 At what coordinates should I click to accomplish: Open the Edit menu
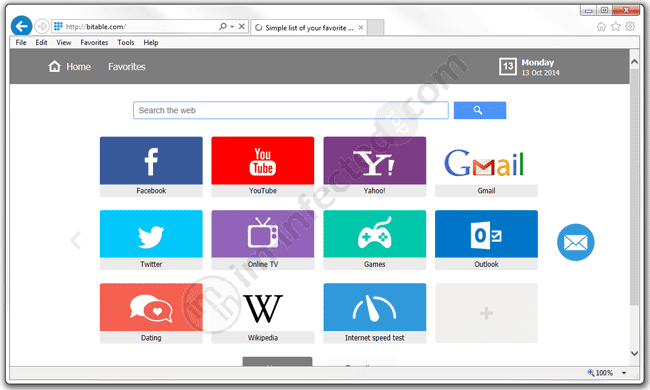pos(41,42)
